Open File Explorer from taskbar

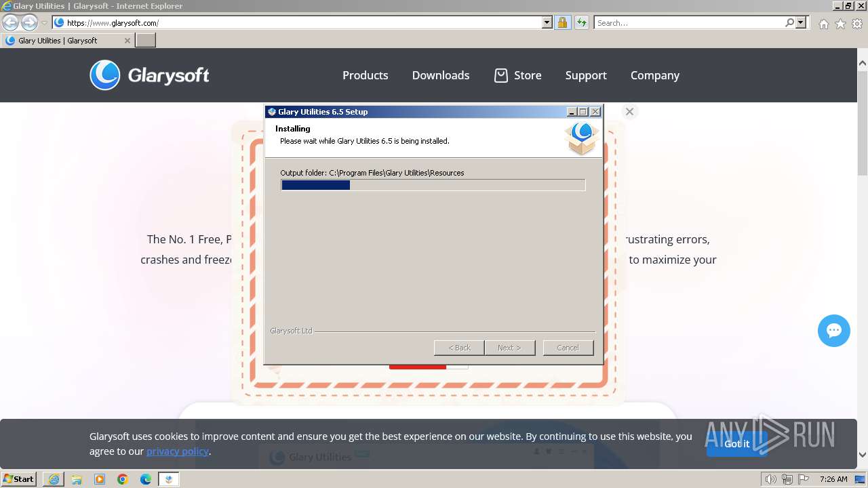point(77,479)
